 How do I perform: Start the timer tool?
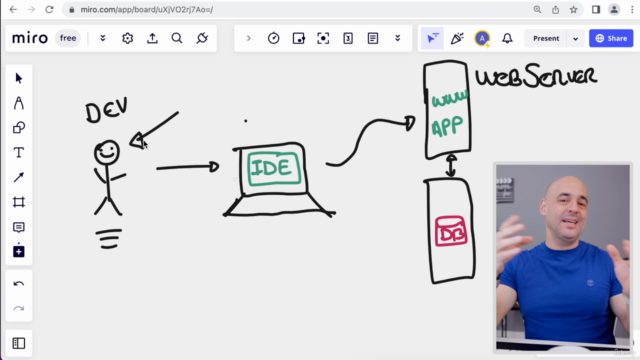(273, 38)
